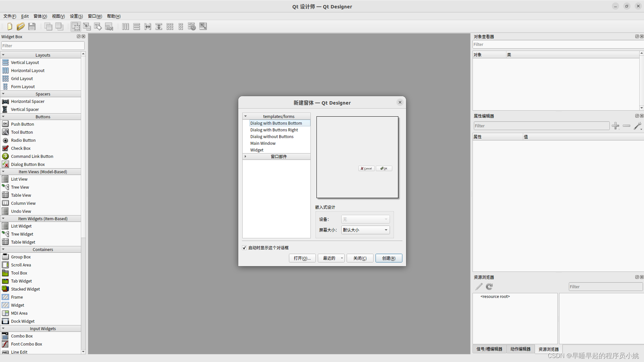Open the property editor wrench configuration icon
This screenshot has width=644, height=362.
click(638, 126)
